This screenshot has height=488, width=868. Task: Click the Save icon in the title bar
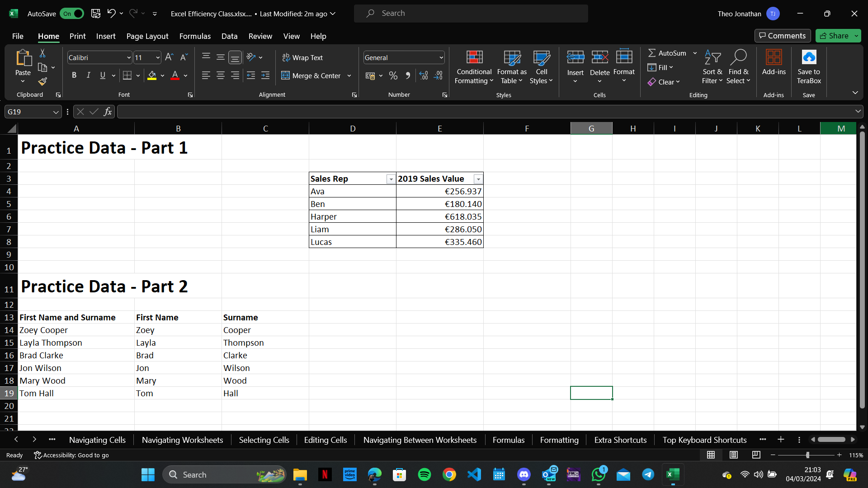[95, 14]
